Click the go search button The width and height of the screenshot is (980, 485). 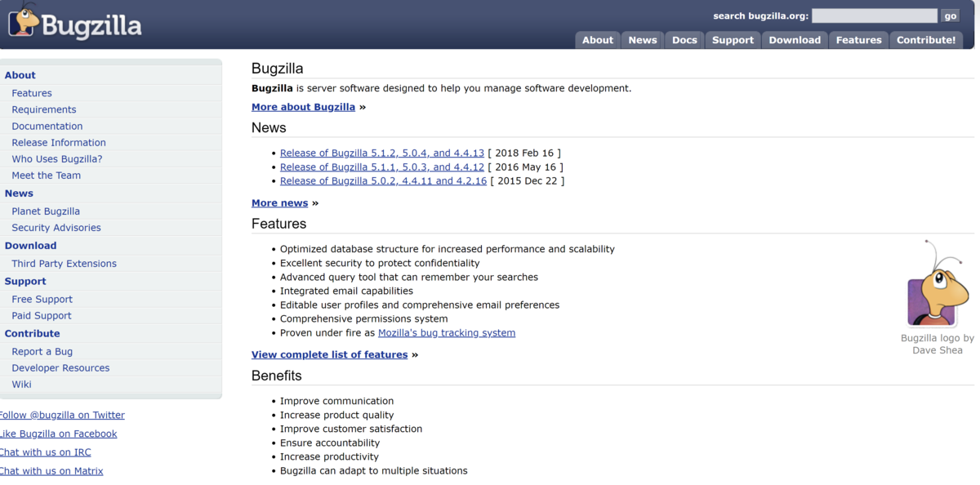pyautogui.click(x=950, y=16)
